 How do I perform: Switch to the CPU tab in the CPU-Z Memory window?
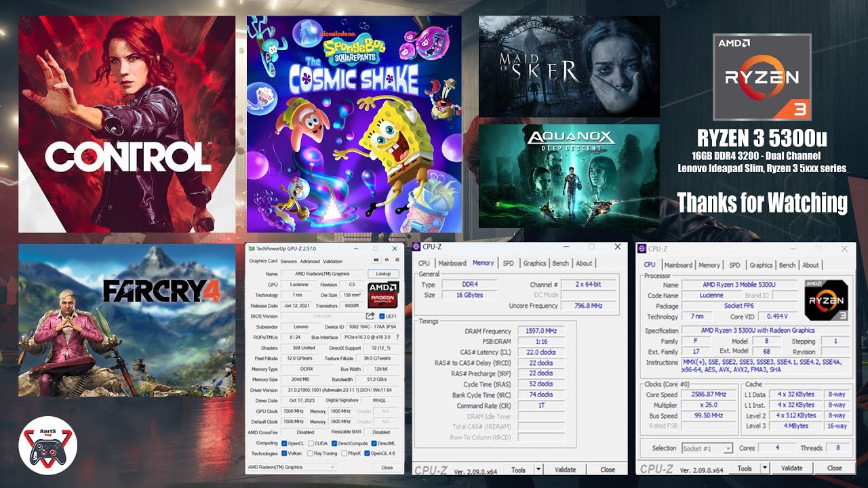(424, 263)
